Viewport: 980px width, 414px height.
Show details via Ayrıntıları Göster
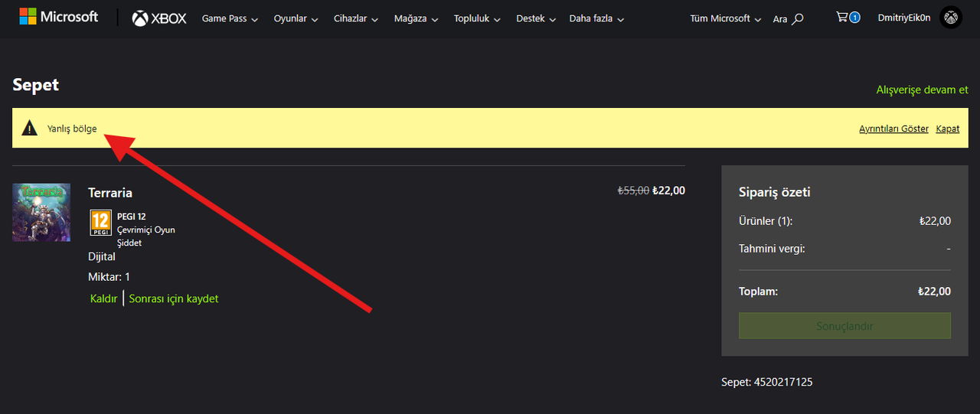[x=893, y=129]
